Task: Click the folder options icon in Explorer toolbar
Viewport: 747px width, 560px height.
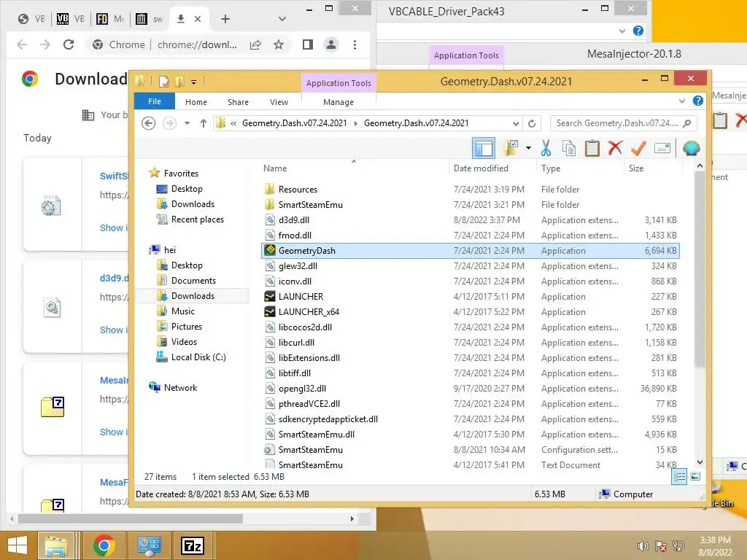Action: (x=511, y=148)
